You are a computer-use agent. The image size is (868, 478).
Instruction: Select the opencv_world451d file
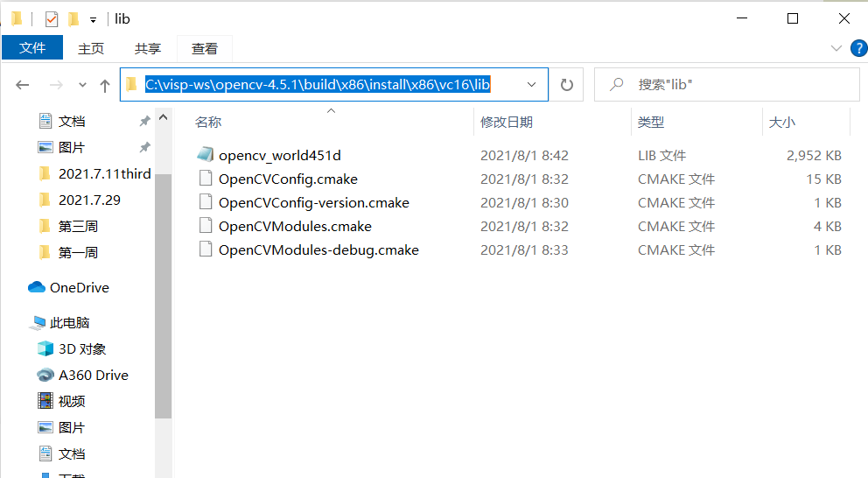tap(279, 156)
